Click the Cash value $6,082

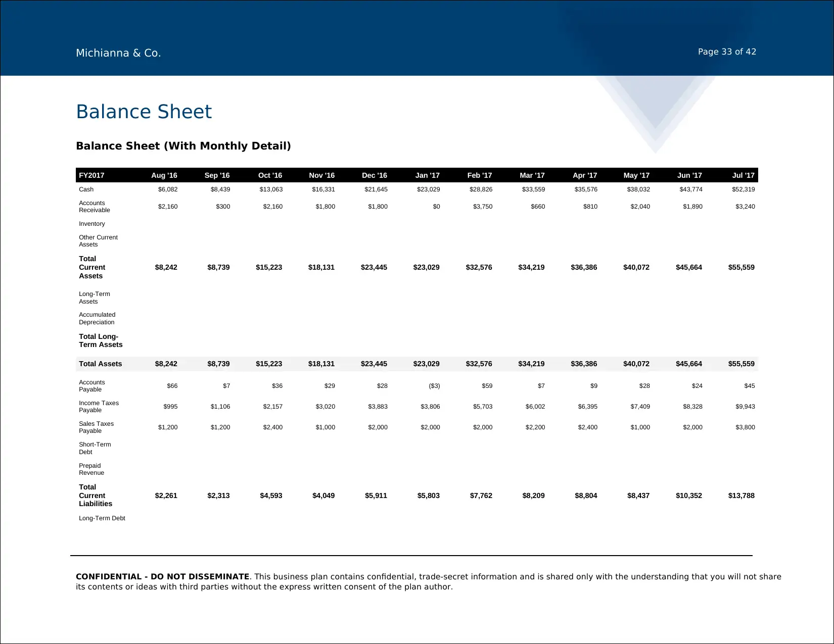click(x=168, y=189)
